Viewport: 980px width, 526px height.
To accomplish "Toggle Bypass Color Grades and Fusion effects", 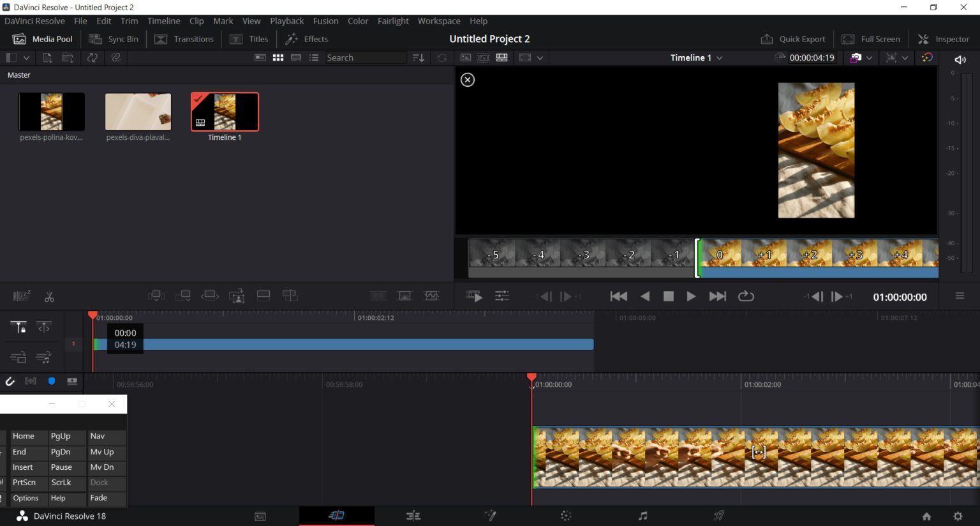I will click(x=927, y=57).
